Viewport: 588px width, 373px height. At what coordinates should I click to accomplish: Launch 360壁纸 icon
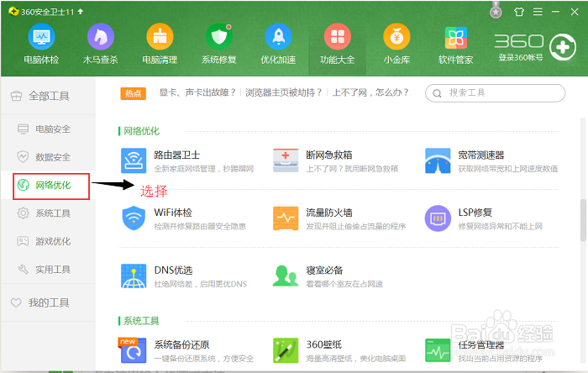[286, 350]
